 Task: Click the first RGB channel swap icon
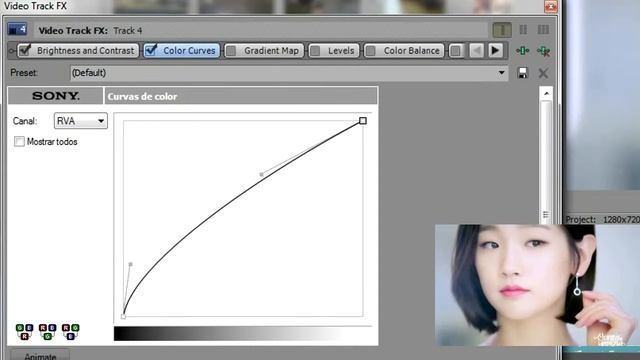tap(24, 331)
